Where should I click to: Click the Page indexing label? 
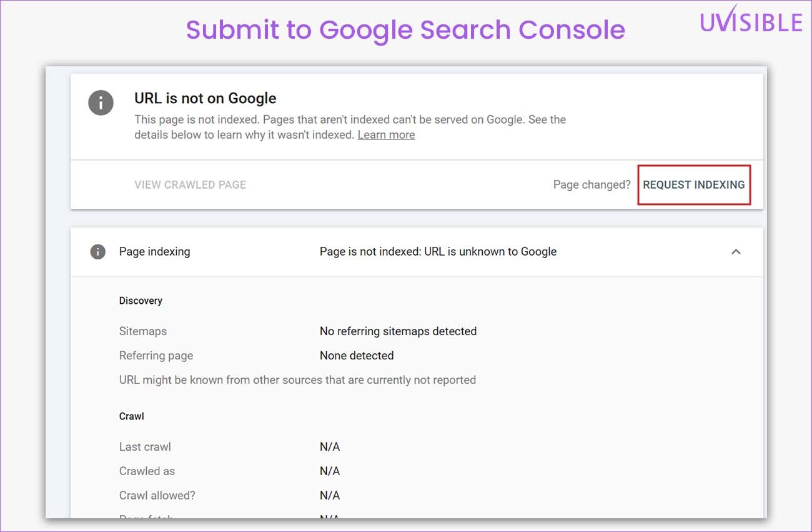[x=154, y=252]
